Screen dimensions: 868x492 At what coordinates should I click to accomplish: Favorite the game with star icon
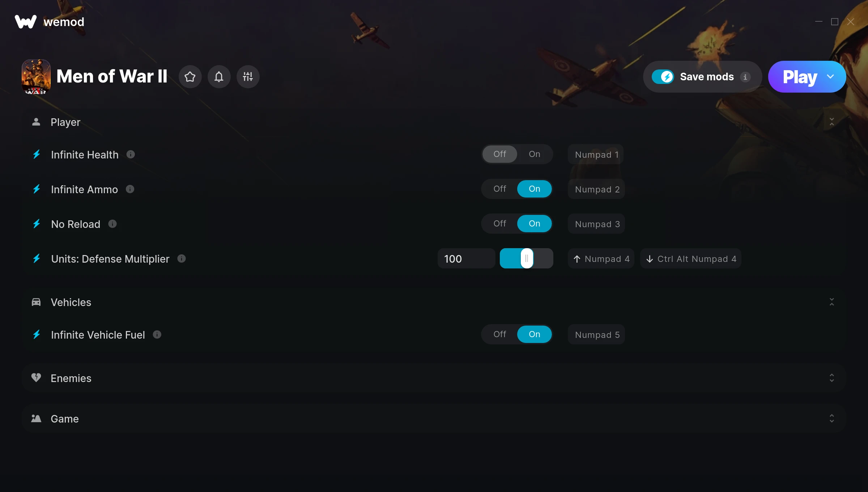pyautogui.click(x=190, y=77)
